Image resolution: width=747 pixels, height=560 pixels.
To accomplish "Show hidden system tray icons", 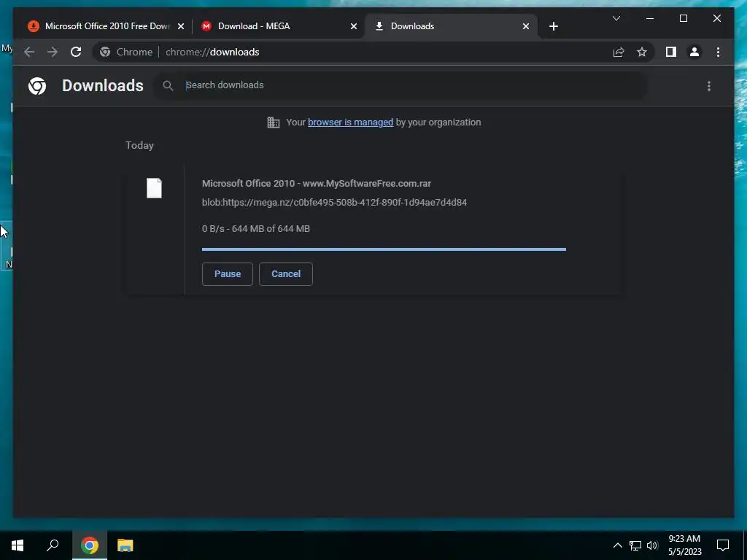I will 617,545.
